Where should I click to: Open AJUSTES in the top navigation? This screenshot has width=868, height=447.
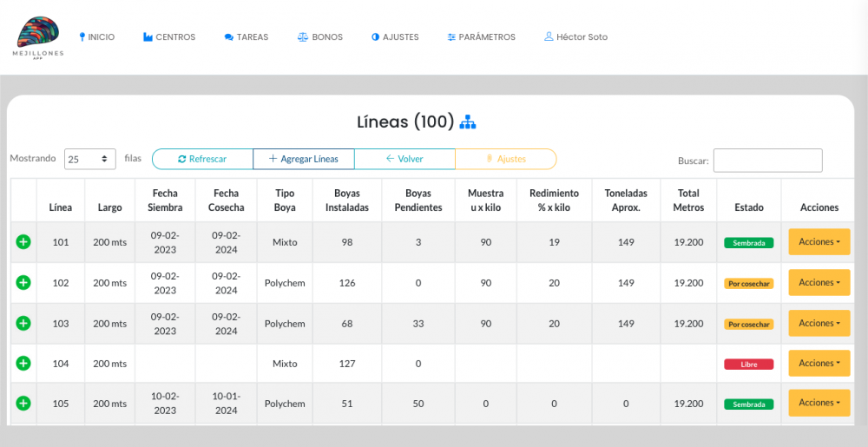tap(395, 37)
